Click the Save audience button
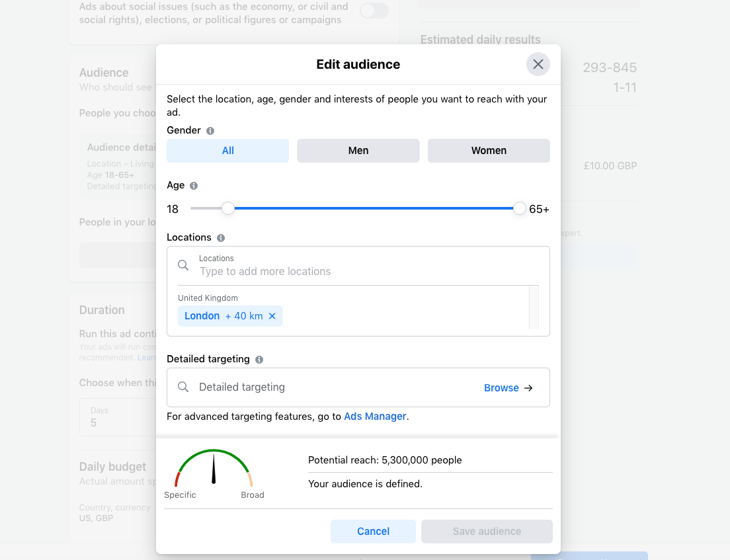 click(x=487, y=531)
